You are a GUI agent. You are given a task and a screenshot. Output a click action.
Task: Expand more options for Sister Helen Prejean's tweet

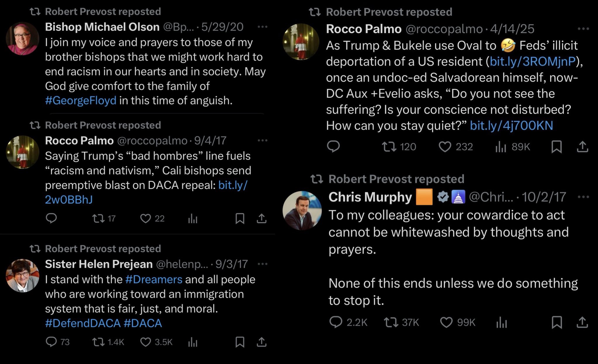pyautogui.click(x=262, y=264)
